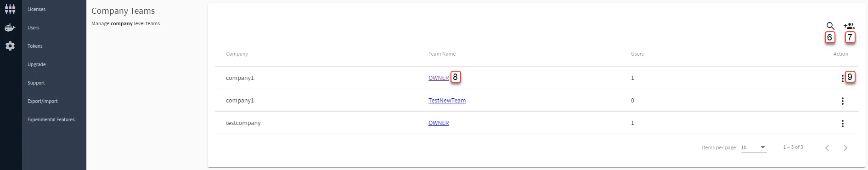Click the users count 0 for TestNewTeam
868x170 pixels.
632,101
